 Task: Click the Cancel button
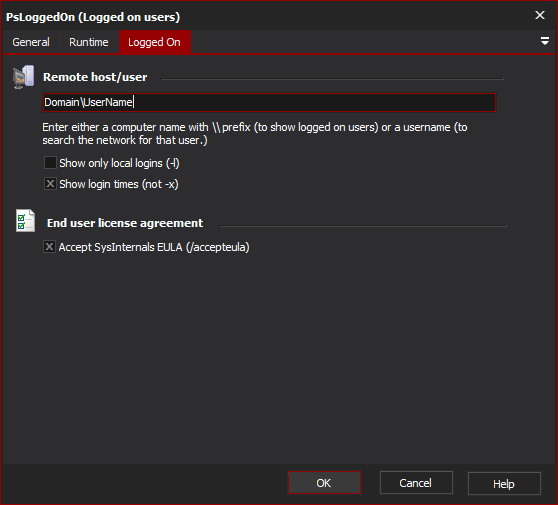[x=416, y=483]
